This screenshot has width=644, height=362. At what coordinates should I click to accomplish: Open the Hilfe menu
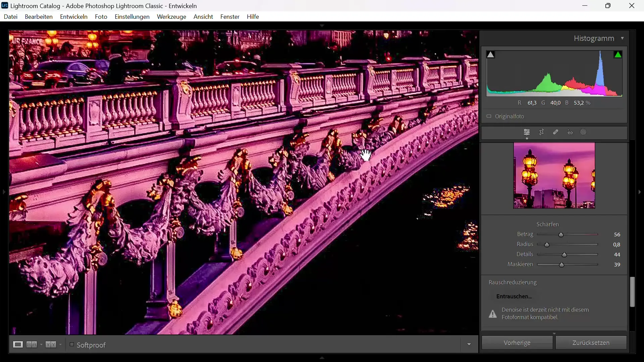tap(253, 17)
